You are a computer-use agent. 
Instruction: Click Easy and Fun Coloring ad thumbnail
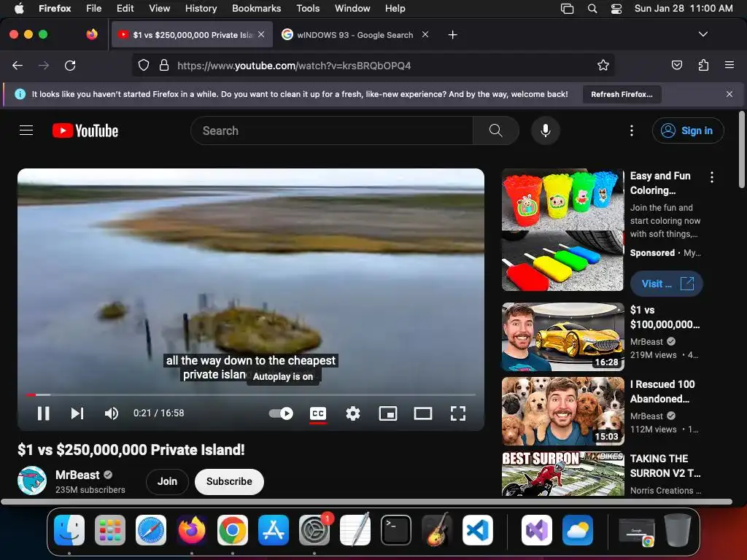point(562,230)
